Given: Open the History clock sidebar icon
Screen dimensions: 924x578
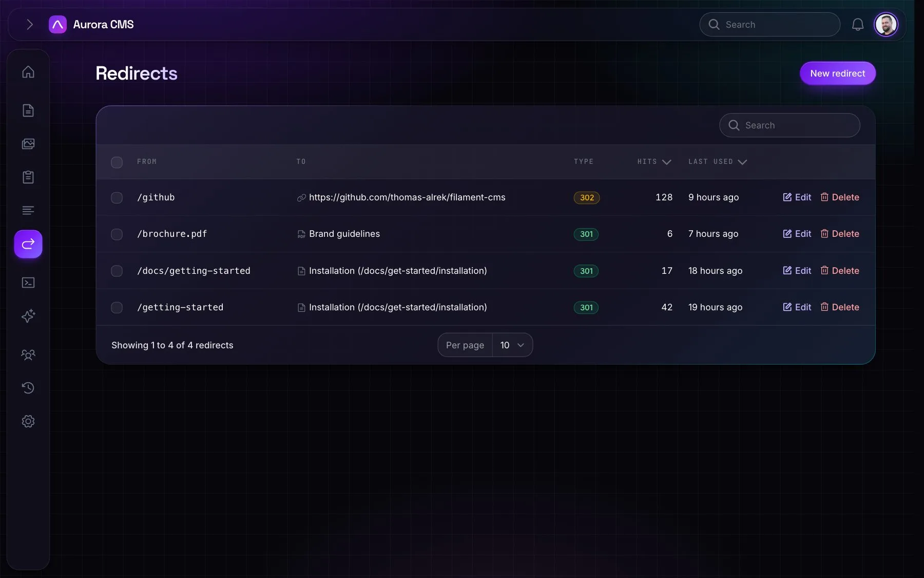Looking at the screenshot, I should tap(28, 388).
